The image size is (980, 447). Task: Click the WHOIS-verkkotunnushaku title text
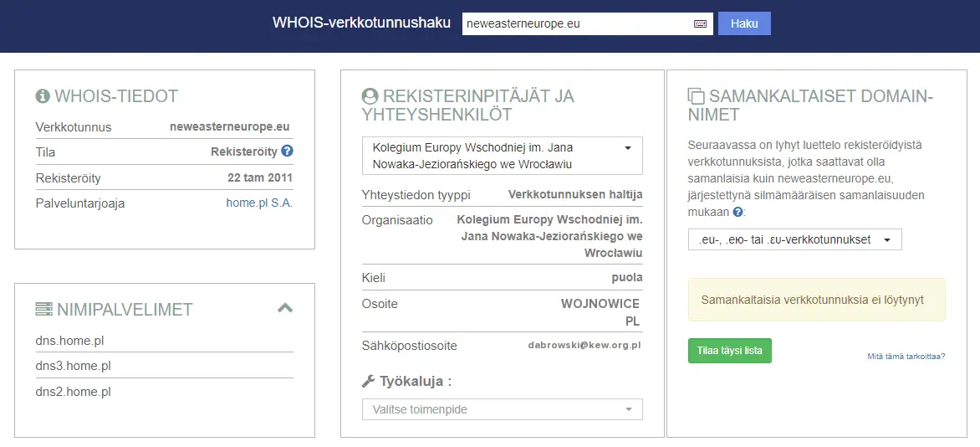(361, 23)
